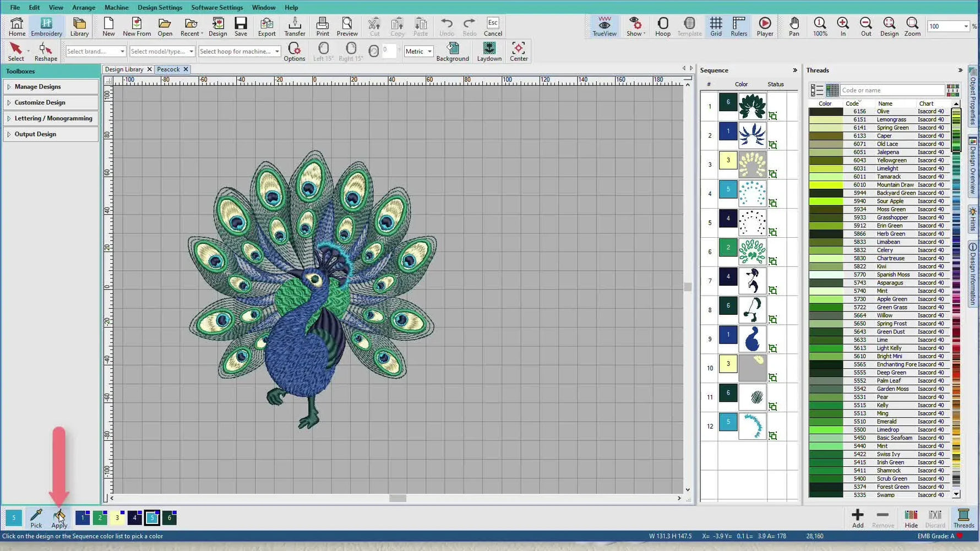
Task: Click the Center design icon
Action: tap(518, 51)
